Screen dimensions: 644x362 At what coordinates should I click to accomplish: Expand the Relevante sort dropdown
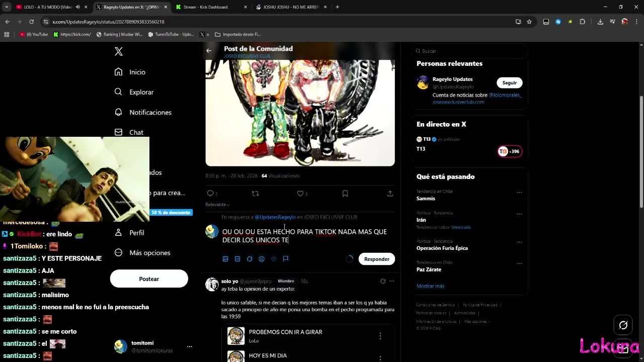pyautogui.click(x=218, y=205)
